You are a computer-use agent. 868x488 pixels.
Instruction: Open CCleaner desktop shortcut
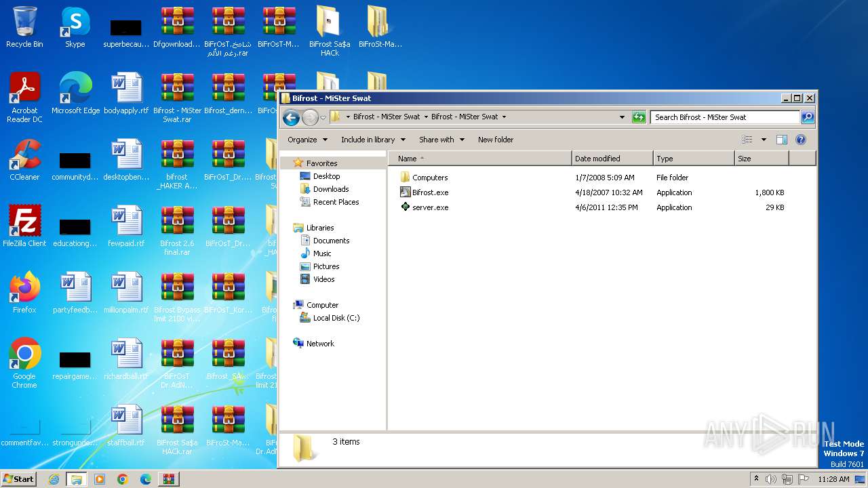click(x=24, y=160)
